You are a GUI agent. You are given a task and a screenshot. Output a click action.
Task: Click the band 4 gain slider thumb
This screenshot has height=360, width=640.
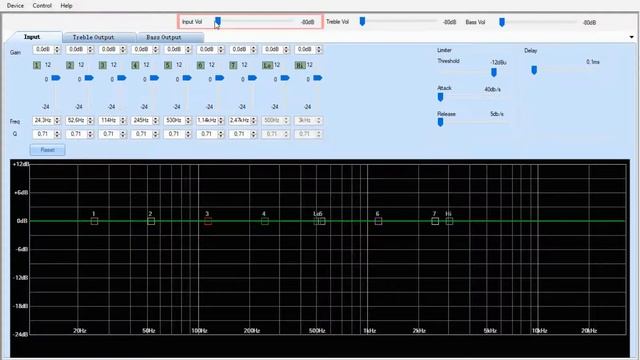click(154, 78)
